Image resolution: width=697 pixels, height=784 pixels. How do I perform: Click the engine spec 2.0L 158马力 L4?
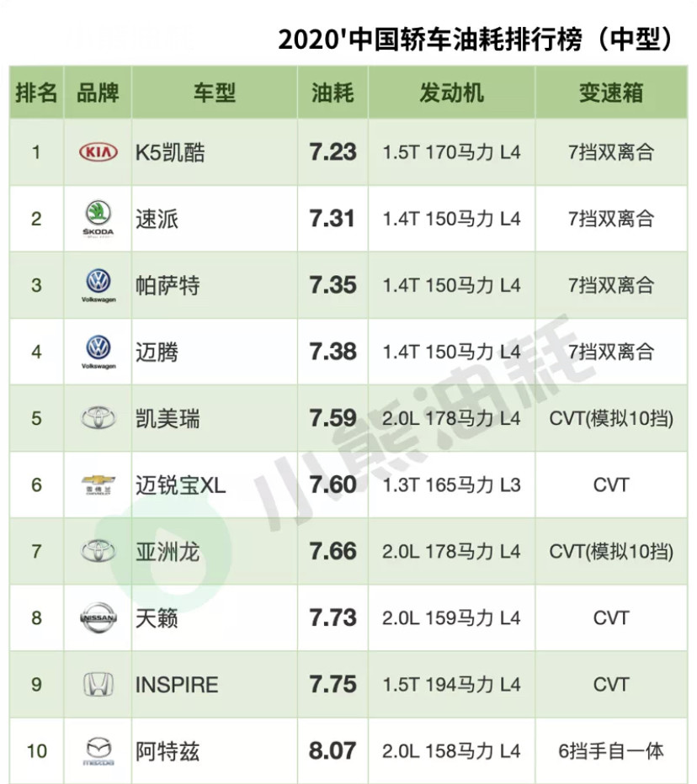click(451, 751)
